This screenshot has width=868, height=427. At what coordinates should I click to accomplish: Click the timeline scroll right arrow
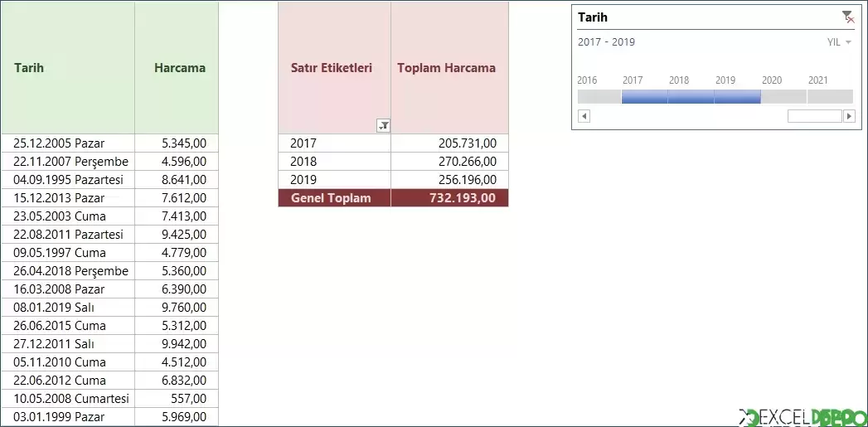(849, 116)
